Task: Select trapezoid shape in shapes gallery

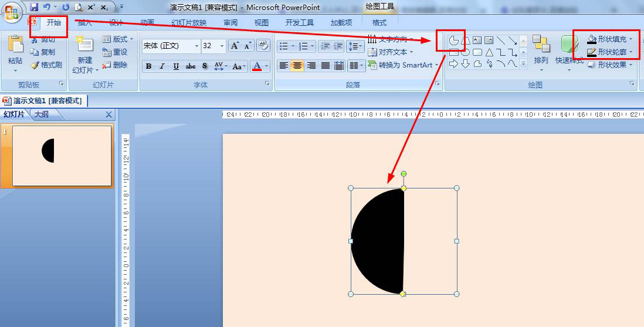Action: 465,41
